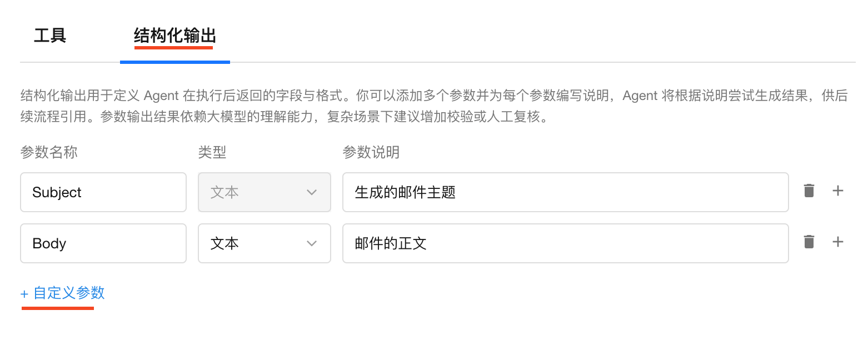Viewport: 868px width, 340px height.
Task: Click the 类型 column header
Action: pos(212,152)
